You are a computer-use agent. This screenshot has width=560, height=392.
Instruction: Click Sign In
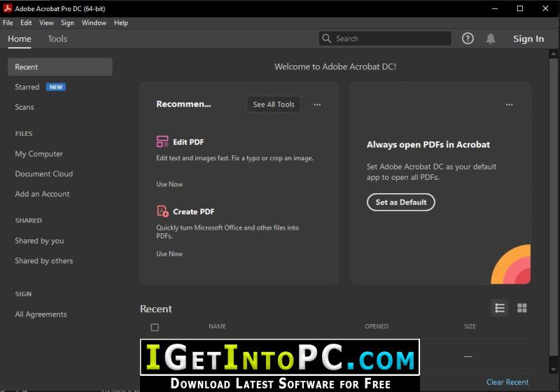pos(528,38)
